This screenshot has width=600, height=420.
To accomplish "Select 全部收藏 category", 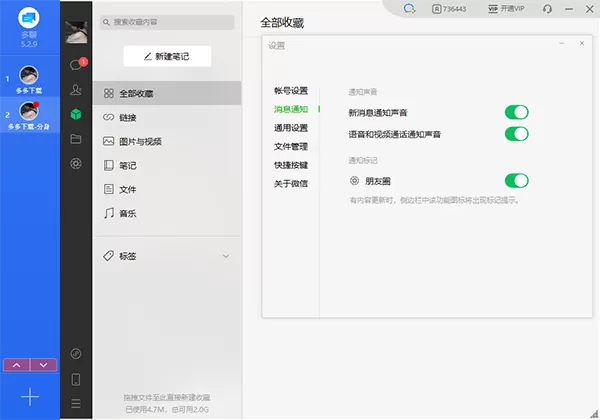I will [x=167, y=93].
